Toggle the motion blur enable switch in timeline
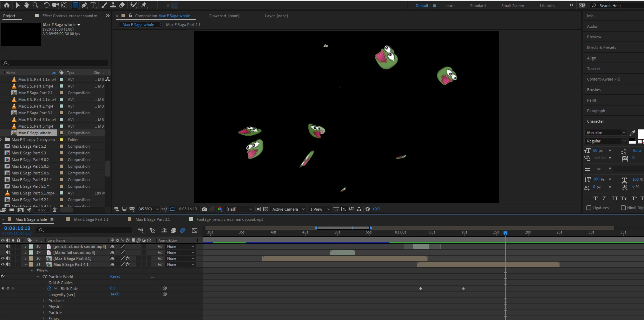 [x=183, y=230]
